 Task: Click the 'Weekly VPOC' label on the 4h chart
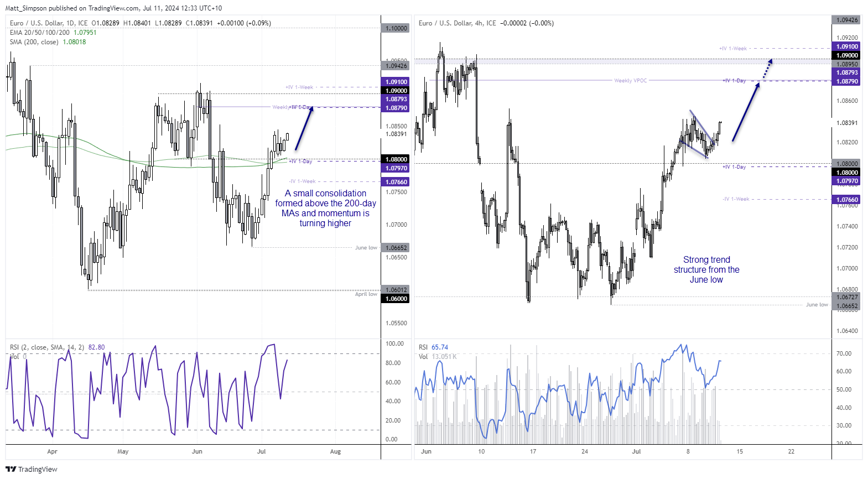(x=630, y=81)
